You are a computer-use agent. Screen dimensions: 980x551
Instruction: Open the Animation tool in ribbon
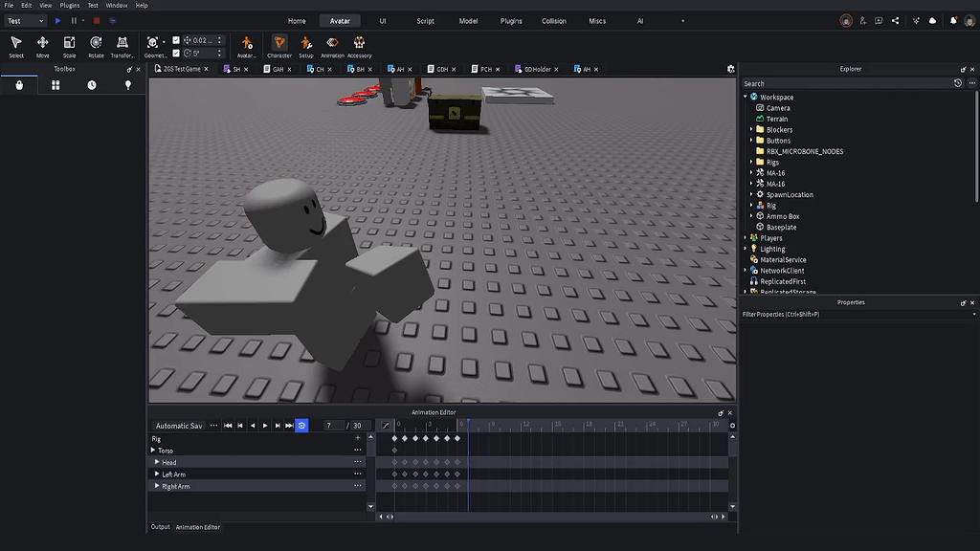coord(332,46)
